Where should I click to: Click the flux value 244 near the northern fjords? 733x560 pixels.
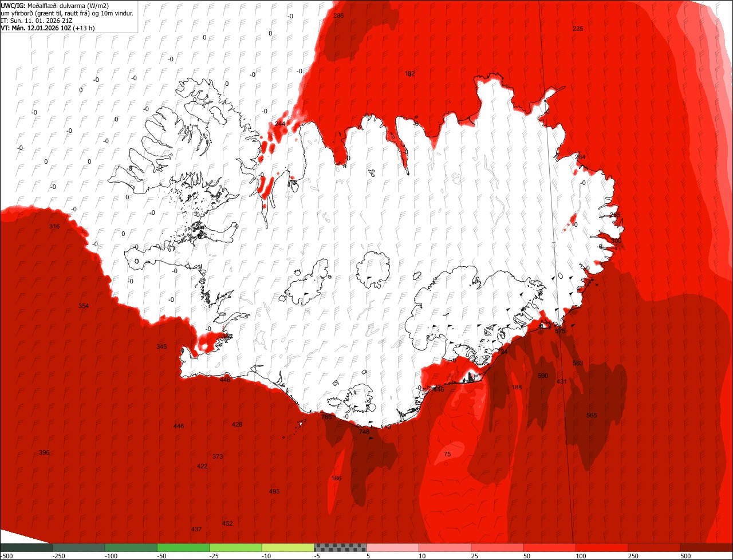coord(279,124)
